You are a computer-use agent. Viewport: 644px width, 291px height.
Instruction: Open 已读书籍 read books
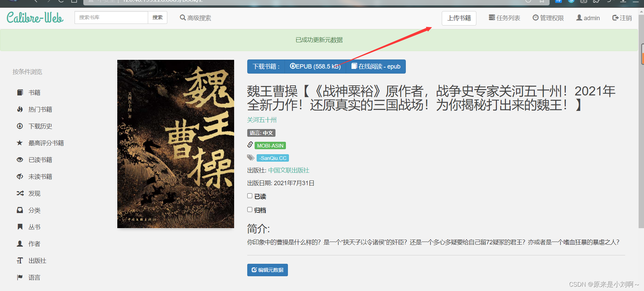(40, 160)
